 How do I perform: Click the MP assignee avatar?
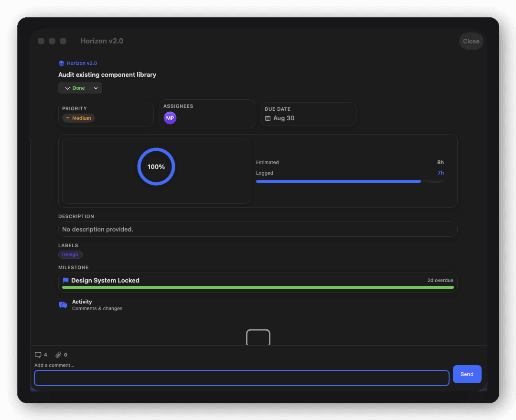coord(170,118)
